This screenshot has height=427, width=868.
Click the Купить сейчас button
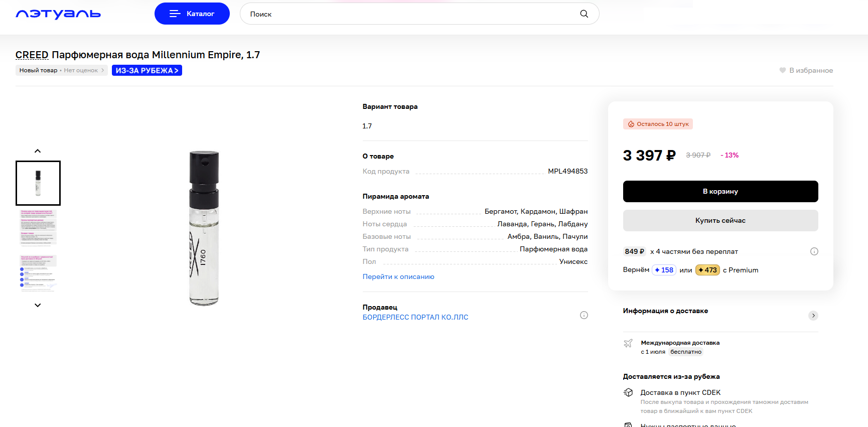[720, 220]
